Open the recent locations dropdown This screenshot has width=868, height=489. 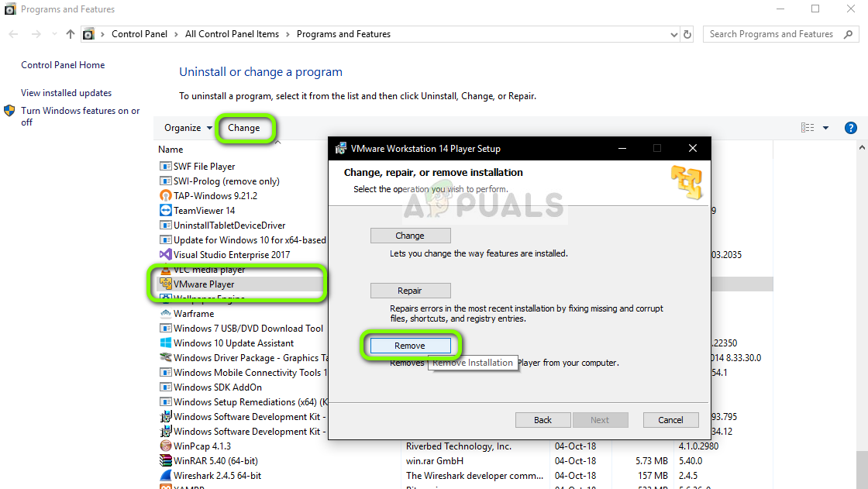point(54,34)
